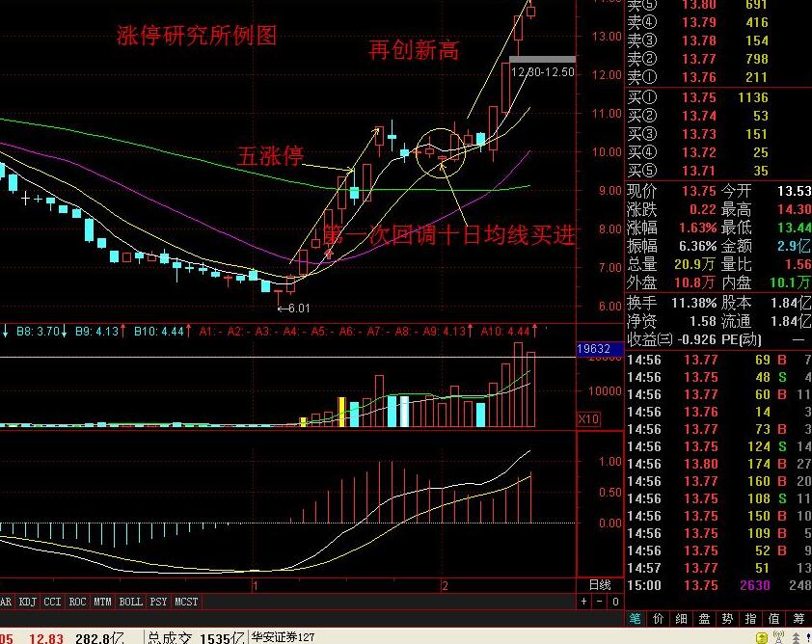
Task: Open the BOLL indicator tab
Action: (130, 602)
